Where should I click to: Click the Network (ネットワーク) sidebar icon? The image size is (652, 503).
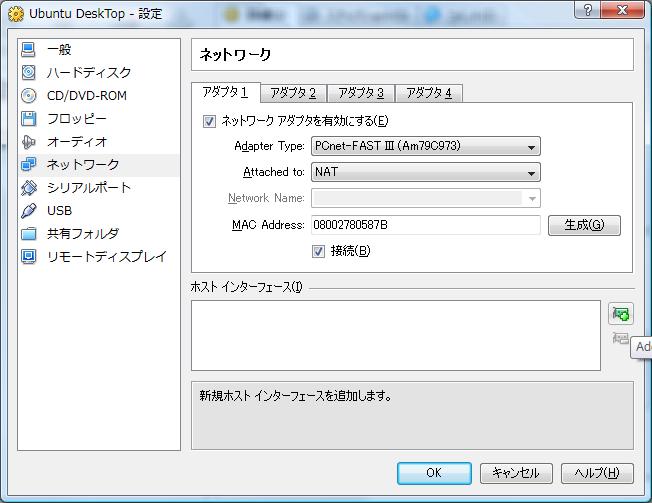coord(28,165)
